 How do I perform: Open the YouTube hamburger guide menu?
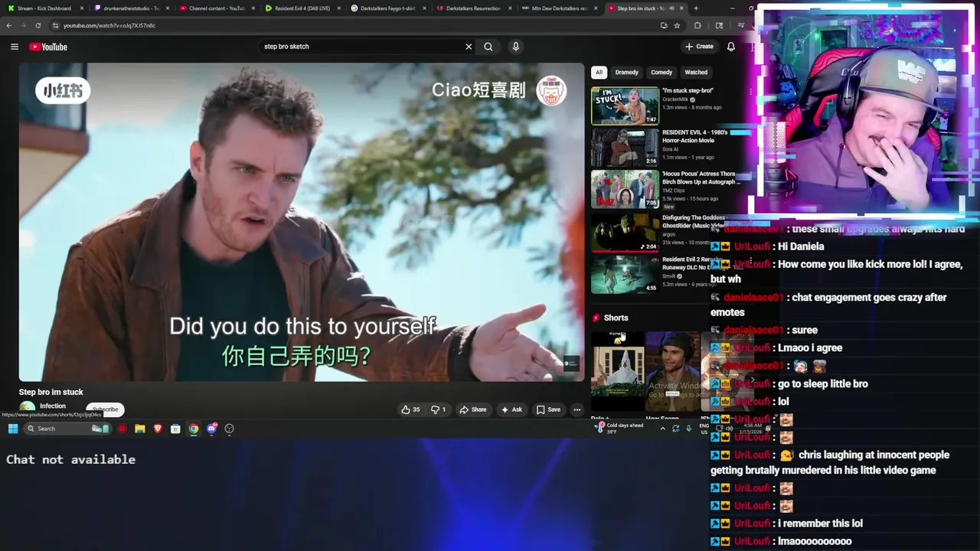(x=14, y=47)
